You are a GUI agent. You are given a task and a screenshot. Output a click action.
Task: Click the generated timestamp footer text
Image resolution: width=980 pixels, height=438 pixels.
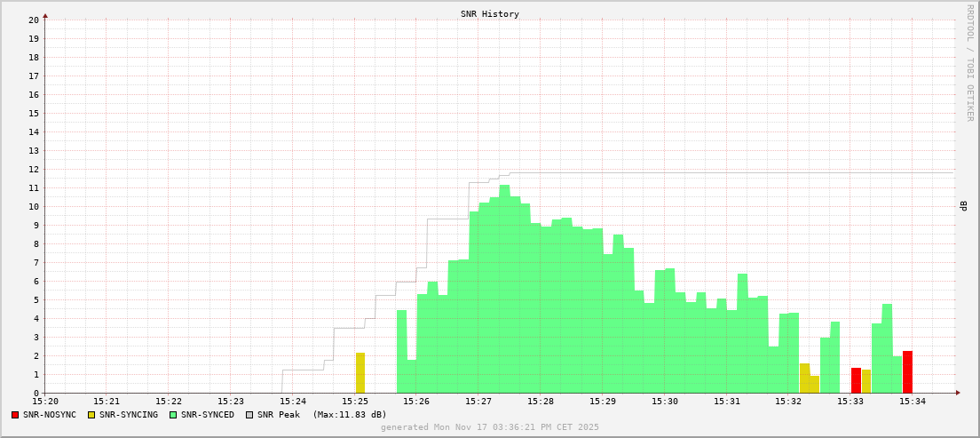(489, 427)
